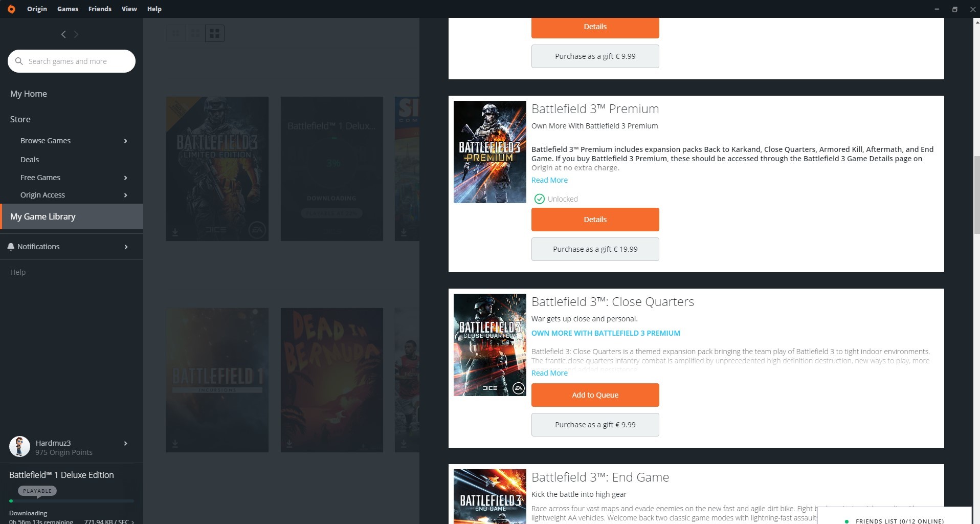The width and height of the screenshot is (980, 524).
Task: Select the large grid view icon
Action: 215,33
